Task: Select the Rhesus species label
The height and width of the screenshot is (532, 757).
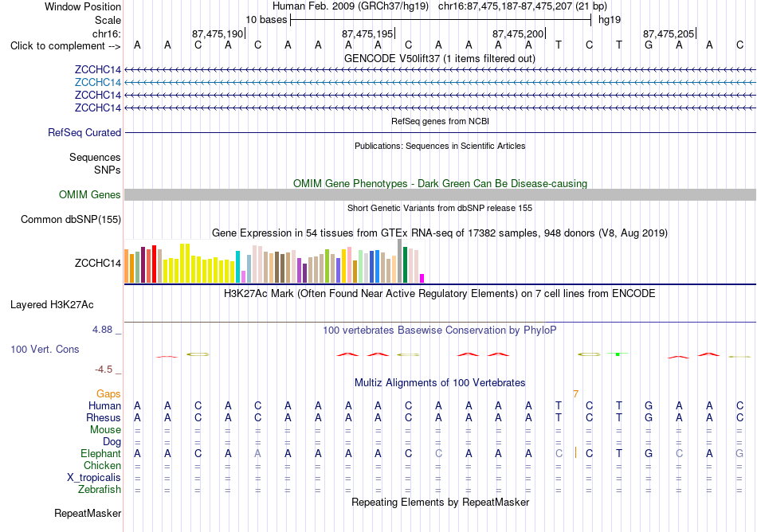Action: [104, 417]
